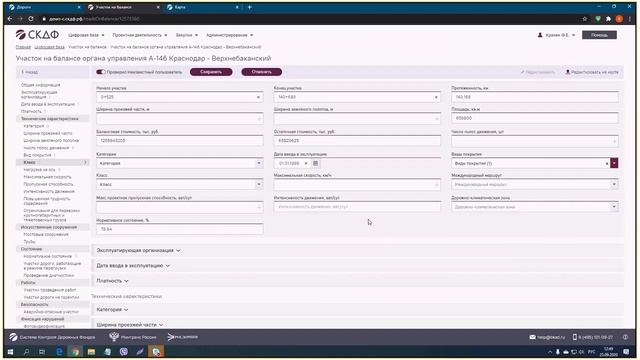Expand the Дата ввода в эксплуатацию section

point(133,266)
